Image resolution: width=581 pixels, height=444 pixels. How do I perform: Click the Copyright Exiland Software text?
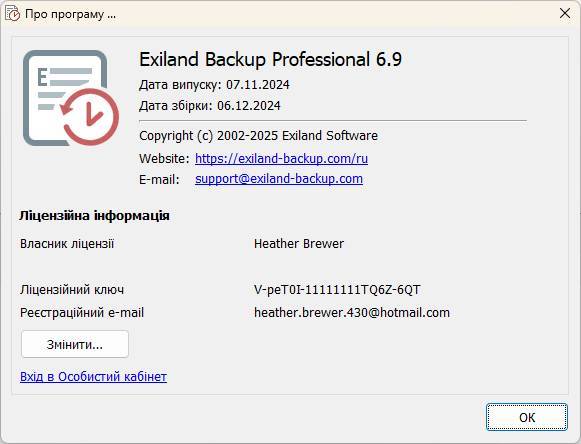[x=258, y=136]
